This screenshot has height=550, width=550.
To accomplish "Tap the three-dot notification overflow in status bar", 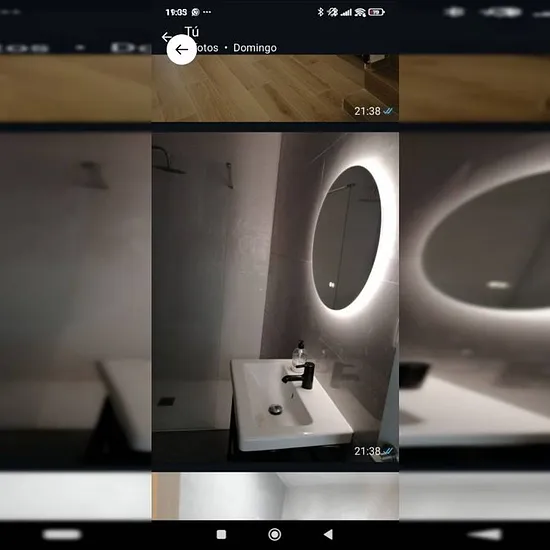I will click(207, 12).
